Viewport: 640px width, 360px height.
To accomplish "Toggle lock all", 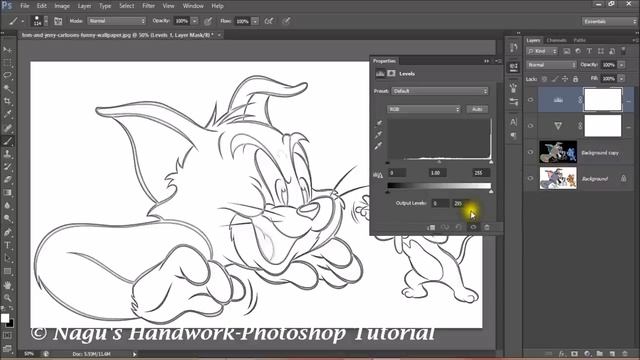I will [x=576, y=79].
